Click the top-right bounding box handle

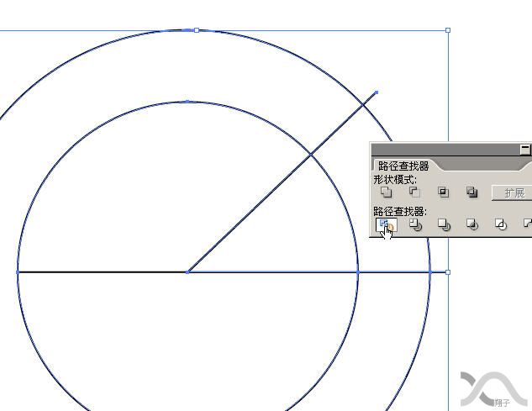(x=448, y=30)
